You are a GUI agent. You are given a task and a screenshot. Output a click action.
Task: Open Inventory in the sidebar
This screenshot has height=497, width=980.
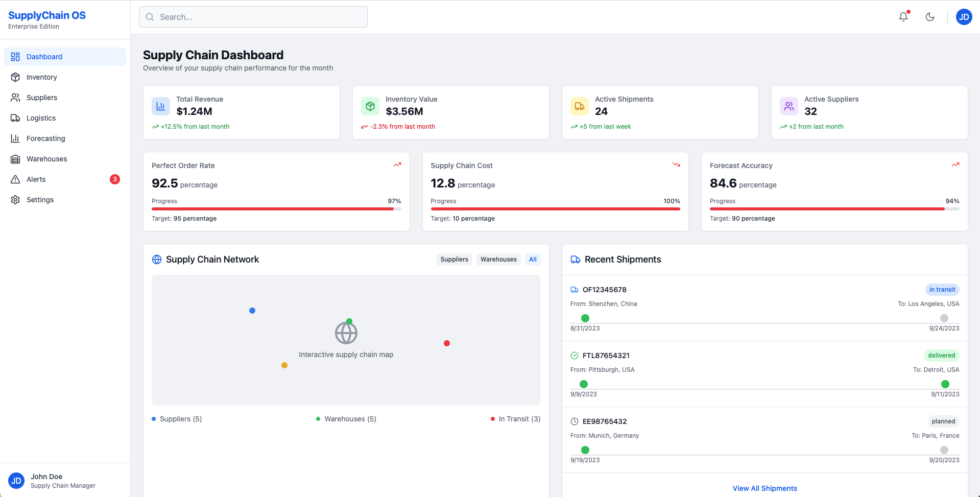42,77
